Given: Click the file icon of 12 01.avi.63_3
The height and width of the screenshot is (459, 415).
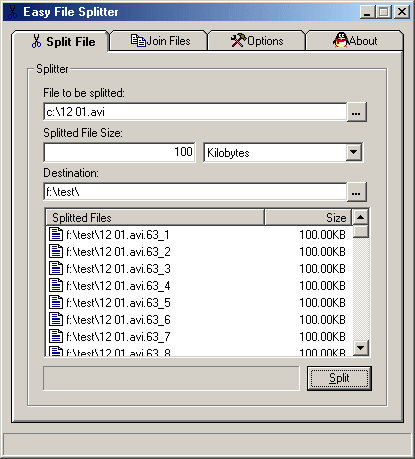Looking at the screenshot, I should (56, 268).
